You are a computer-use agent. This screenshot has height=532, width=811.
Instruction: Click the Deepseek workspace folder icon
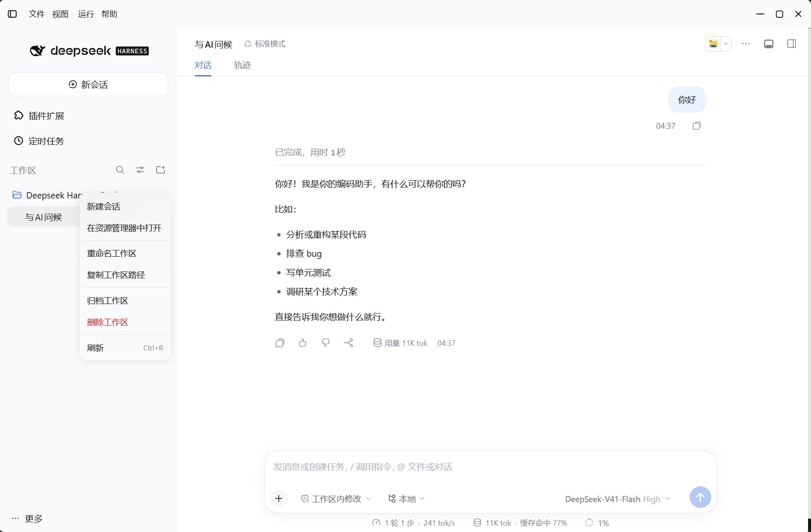click(x=17, y=195)
